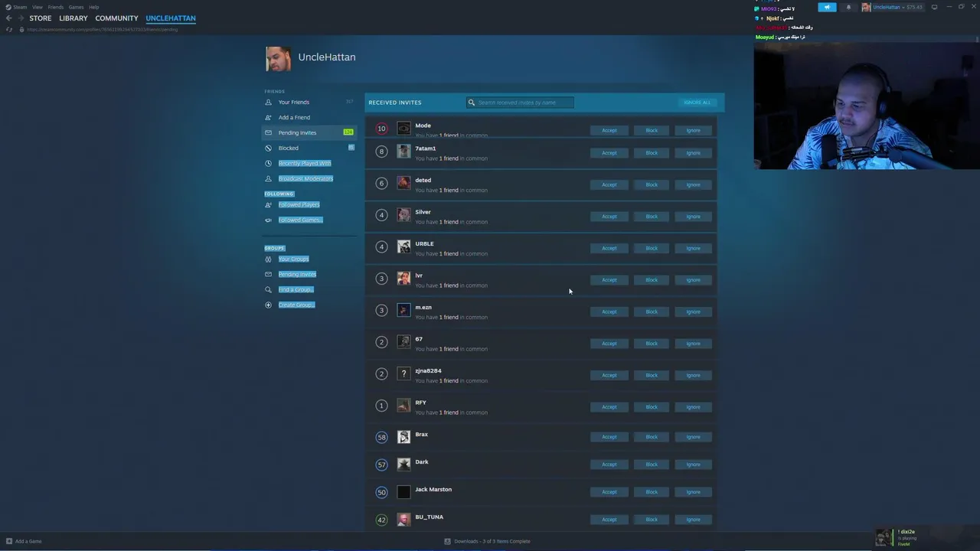Ignore the invite from zjna8284
This screenshot has height=551, width=980.
click(x=693, y=375)
